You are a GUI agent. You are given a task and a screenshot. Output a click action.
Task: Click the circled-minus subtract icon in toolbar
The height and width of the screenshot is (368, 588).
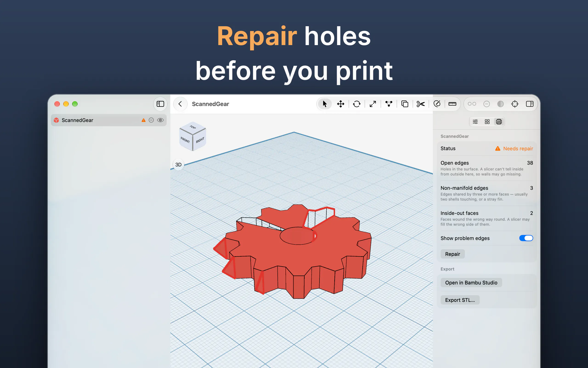pos(486,104)
